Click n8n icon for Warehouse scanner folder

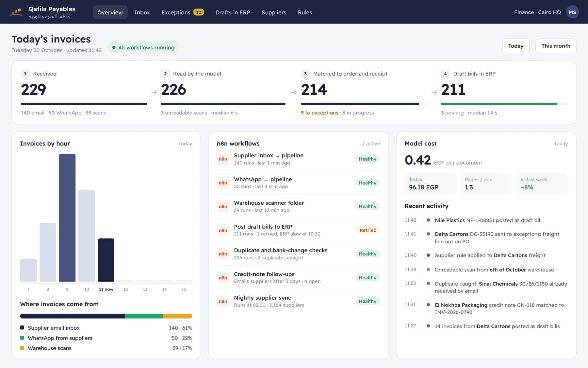[x=223, y=206]
